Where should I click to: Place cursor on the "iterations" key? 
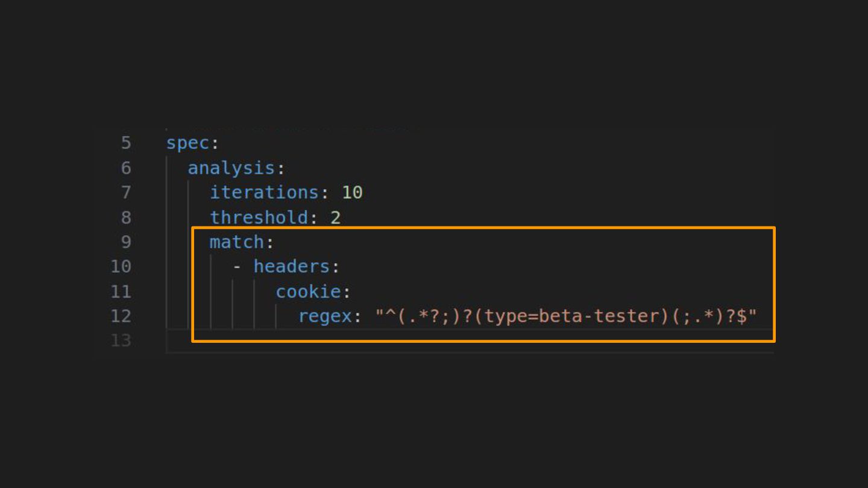[x=264, y=192]
